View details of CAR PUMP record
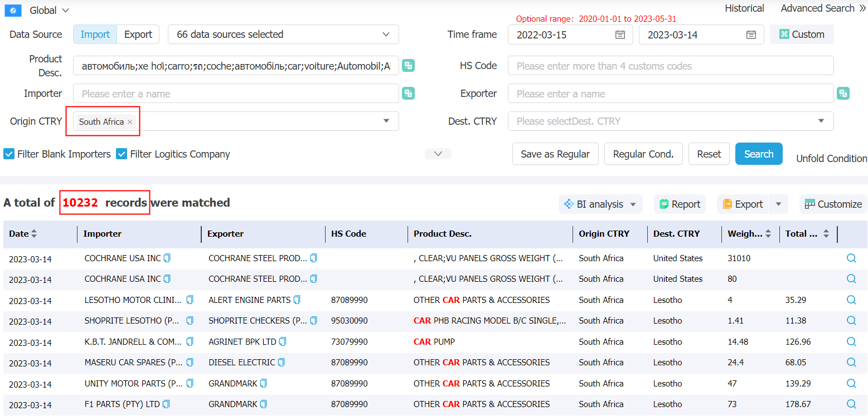This screenshot has width=868, height=416. click(x=851, y=341)
